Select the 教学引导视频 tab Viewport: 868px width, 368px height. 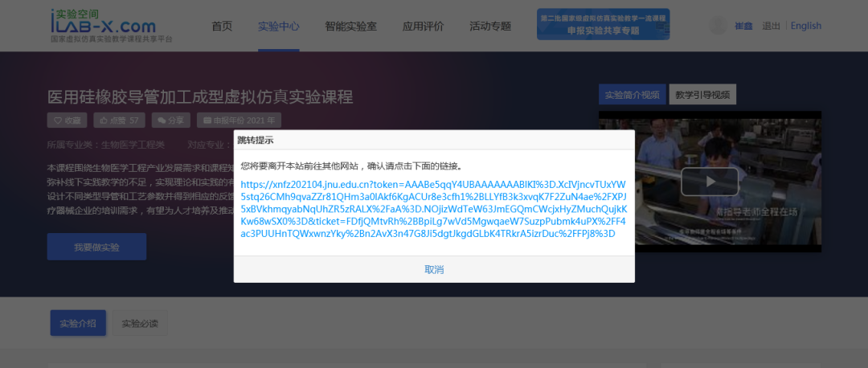pos(702,95)
